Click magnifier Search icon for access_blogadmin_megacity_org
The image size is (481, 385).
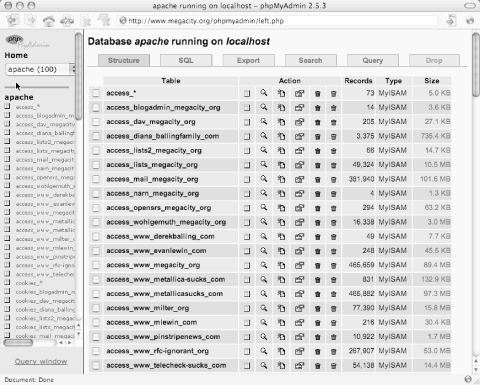point(264,107)
